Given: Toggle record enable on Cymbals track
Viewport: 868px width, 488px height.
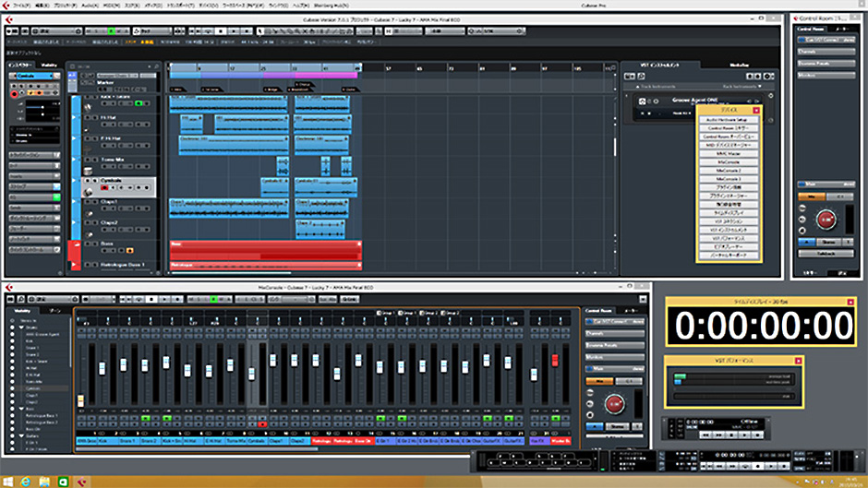Looking at the screenshot, I should pos(104,188).
